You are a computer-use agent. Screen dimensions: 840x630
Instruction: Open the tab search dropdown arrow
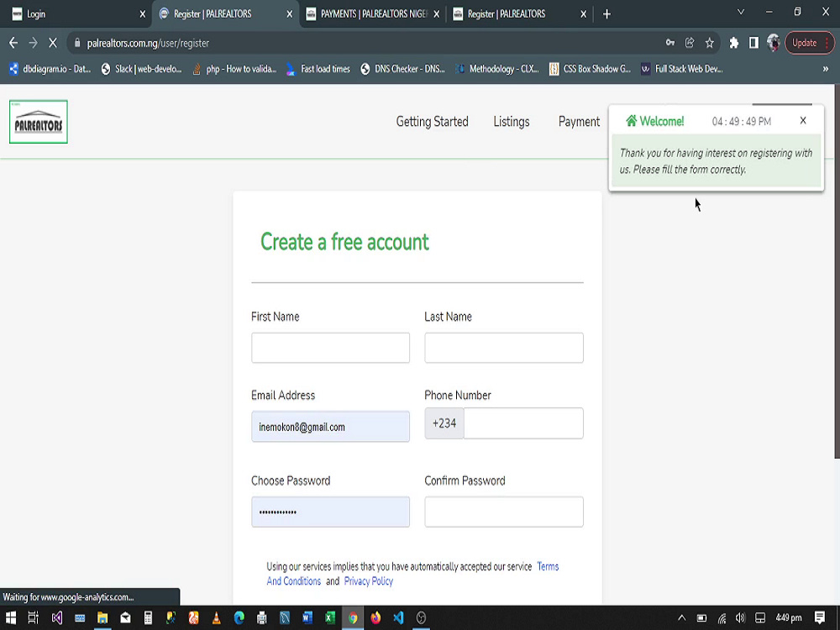741,12
